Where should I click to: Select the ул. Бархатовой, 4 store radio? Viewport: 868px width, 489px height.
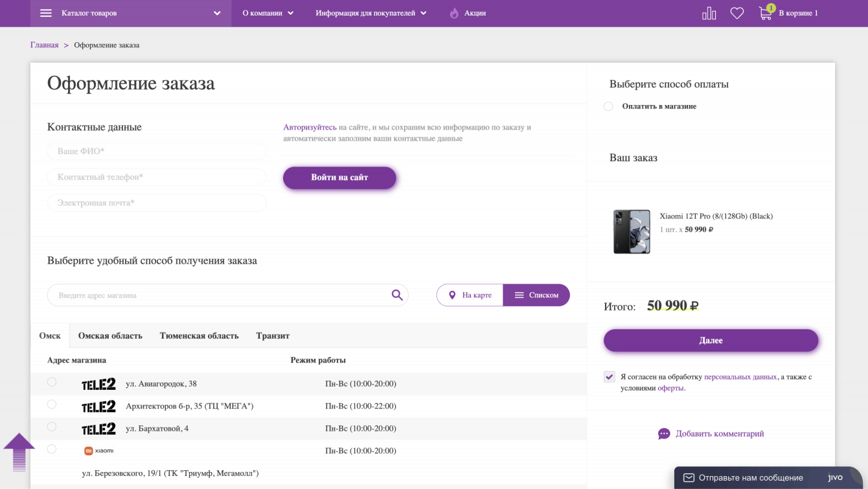[x=52, y=427]
